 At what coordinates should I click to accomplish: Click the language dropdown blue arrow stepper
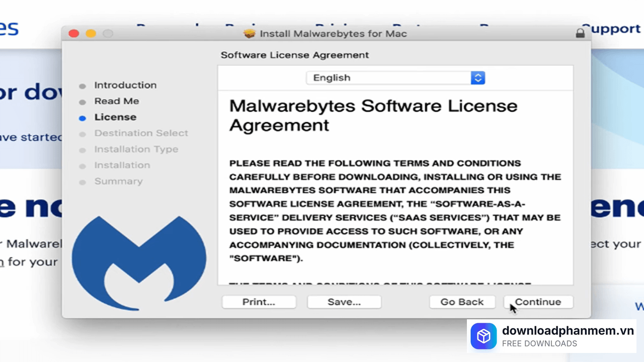pos(477,78)
